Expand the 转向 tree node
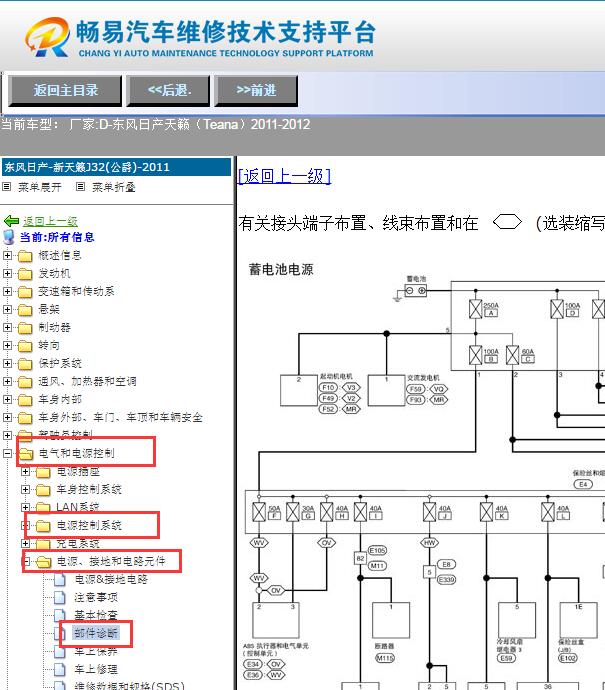Screen dimensions: 605x690 [x=7, y=345]
